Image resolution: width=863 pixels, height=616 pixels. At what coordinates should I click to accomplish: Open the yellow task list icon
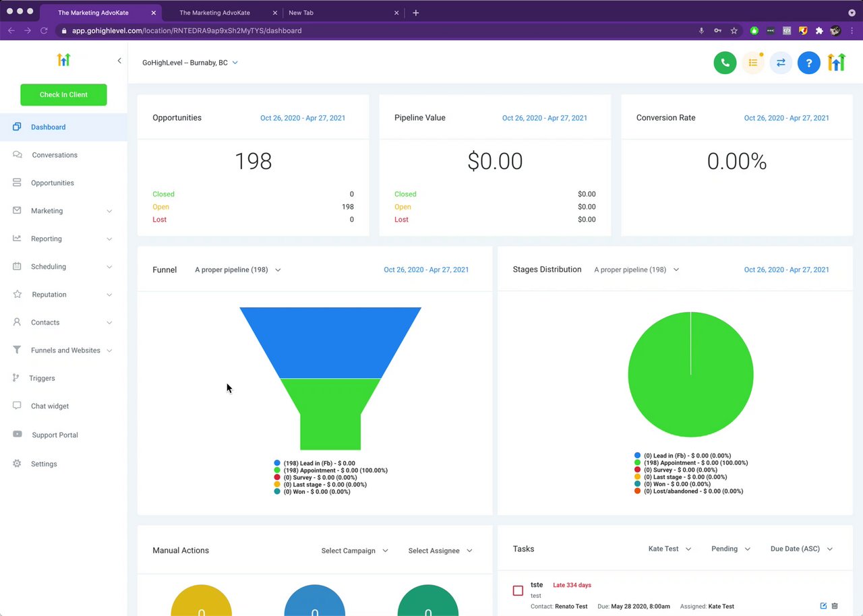point(753,63)
